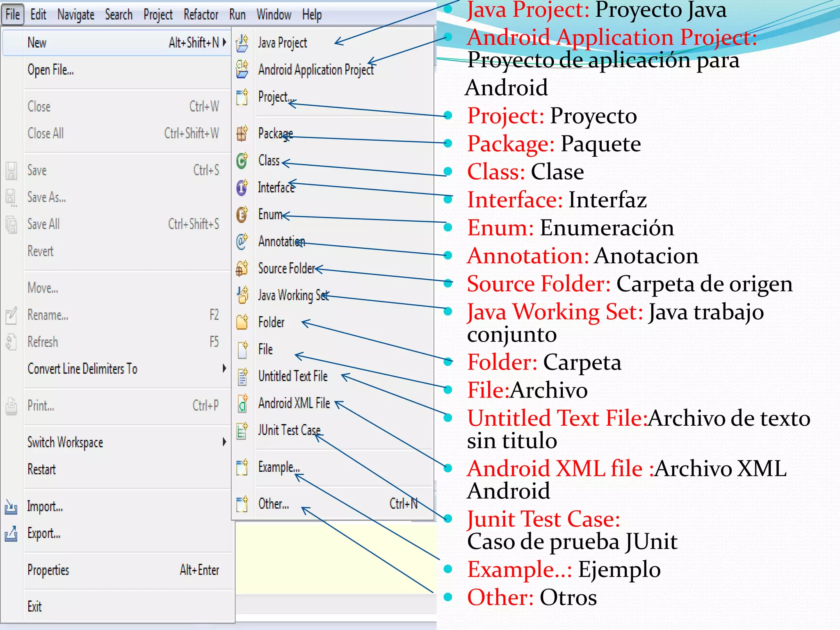Choose Source Folder entry
Viewport: 840px width, 630px height.
[x=333, y=269]
